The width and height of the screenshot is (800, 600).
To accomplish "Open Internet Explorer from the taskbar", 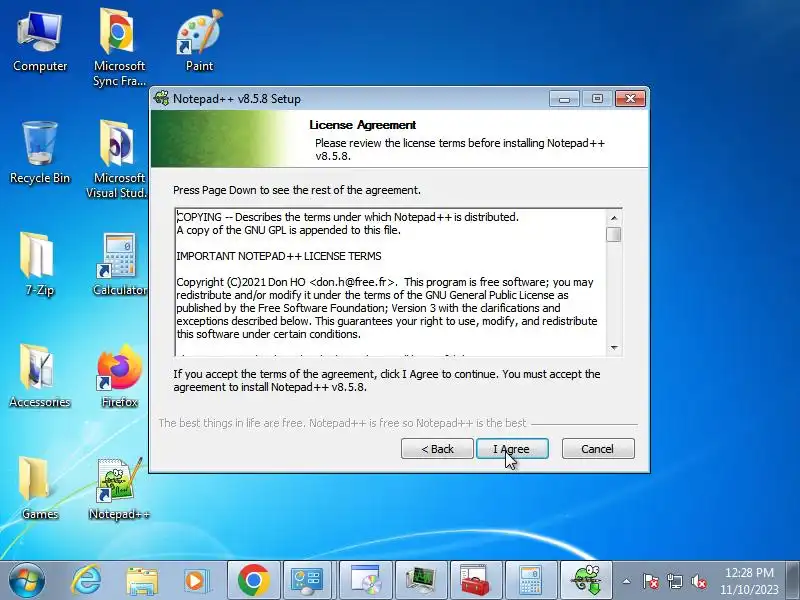I will coord(86,580).
